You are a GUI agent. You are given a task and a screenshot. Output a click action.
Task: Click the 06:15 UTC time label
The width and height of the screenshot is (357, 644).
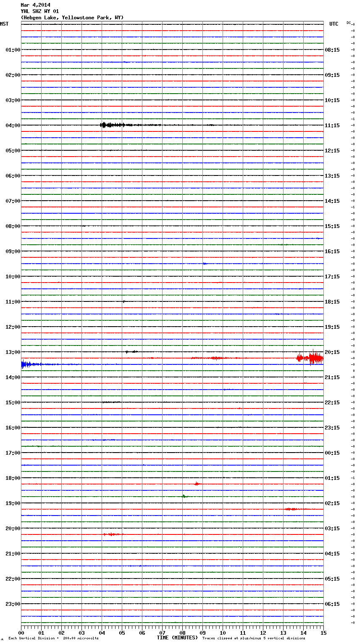[332, 604]
